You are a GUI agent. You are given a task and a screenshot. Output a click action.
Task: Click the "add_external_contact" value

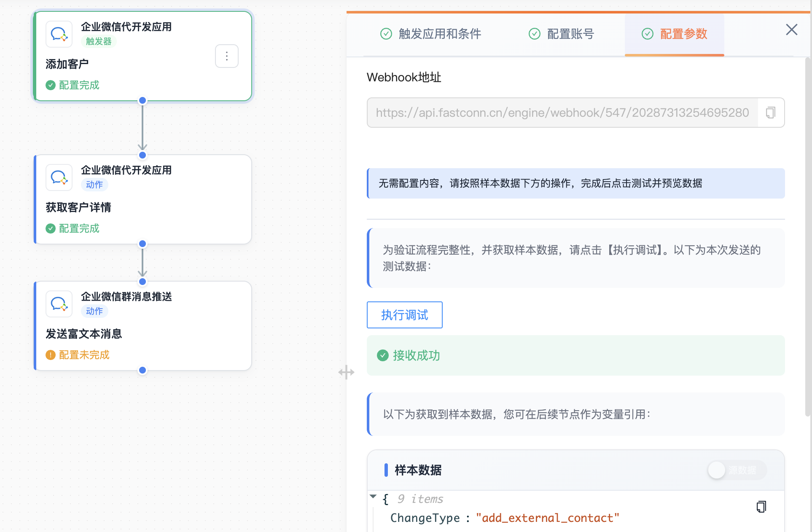click(x=548, y=518)
